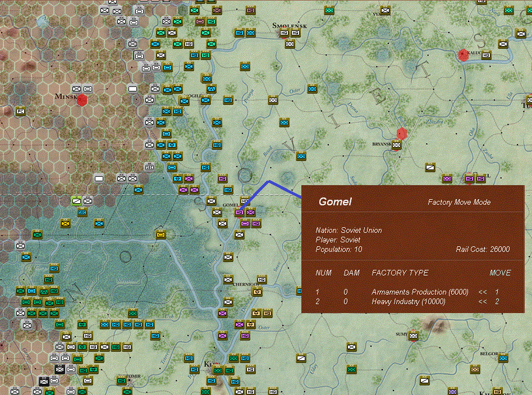Click the Player: Soviet line
Image resolution: width=532 pixels, height=395 pixels.
pos(338,240)
